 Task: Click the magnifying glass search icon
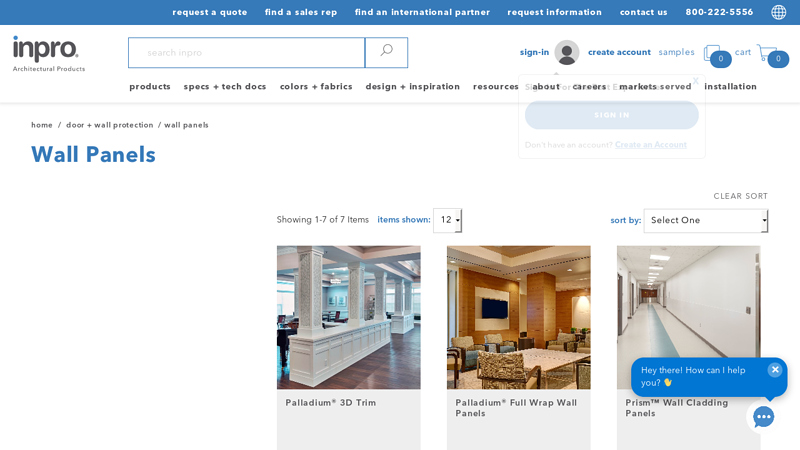coord(386,52)
